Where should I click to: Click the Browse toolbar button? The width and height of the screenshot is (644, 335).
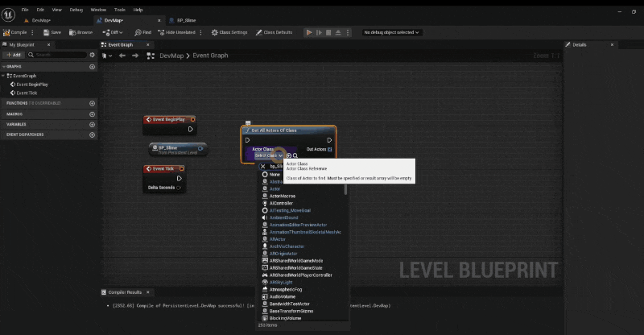point(81,32)
